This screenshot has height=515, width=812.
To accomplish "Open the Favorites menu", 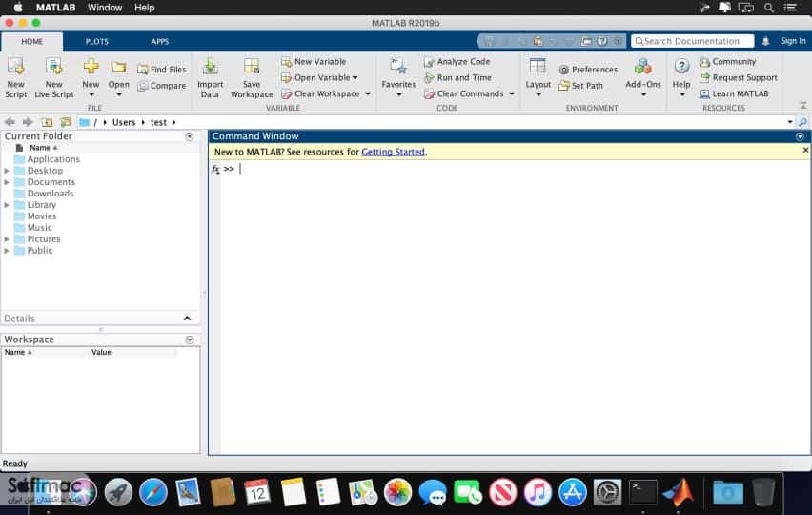I will [x=398, y=77].
